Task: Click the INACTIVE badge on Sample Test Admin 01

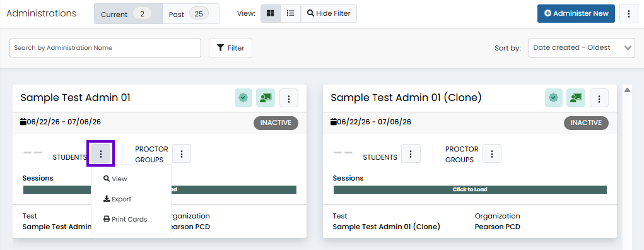Action: (276, 122)
